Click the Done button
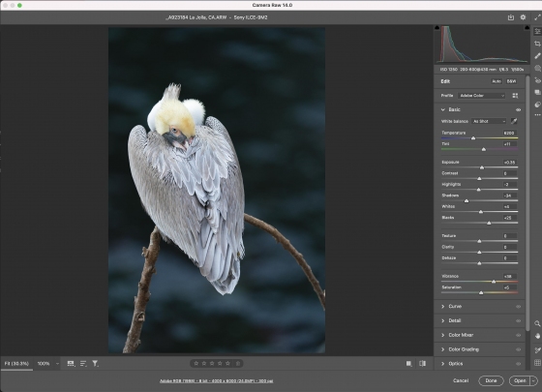This screenshot has width=542, height=392. [x=491, y=380]
